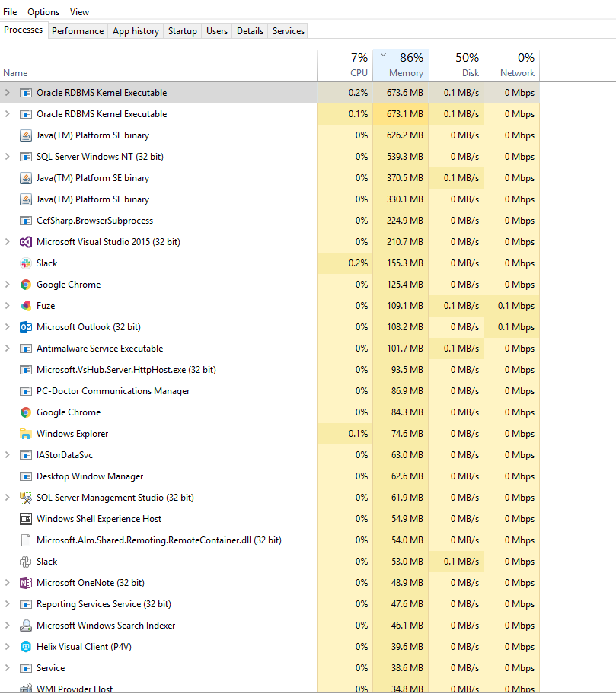The width and height of the screenshot is (616, 694).
Task: Sort processes by the Memory column
Action: (401, 65)
